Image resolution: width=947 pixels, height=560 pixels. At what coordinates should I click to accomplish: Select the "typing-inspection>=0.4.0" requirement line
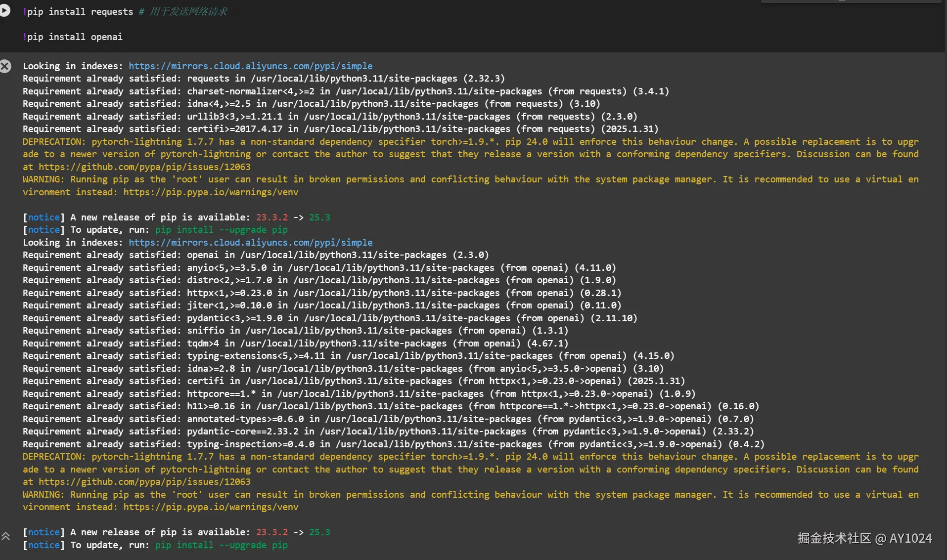click(394, 444)
